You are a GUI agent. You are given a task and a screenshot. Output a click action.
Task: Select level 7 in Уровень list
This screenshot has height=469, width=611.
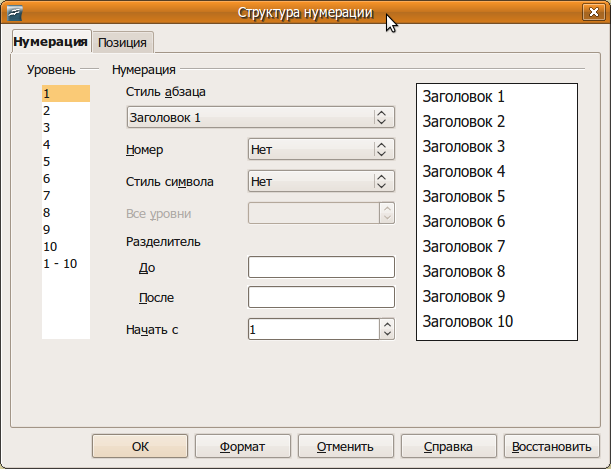pyautogui.click(x=66, y=196)
